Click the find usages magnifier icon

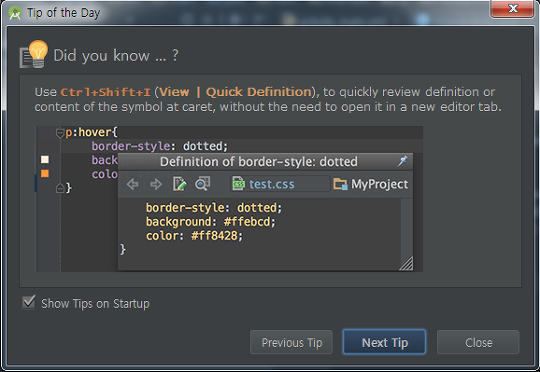(202, 184)
